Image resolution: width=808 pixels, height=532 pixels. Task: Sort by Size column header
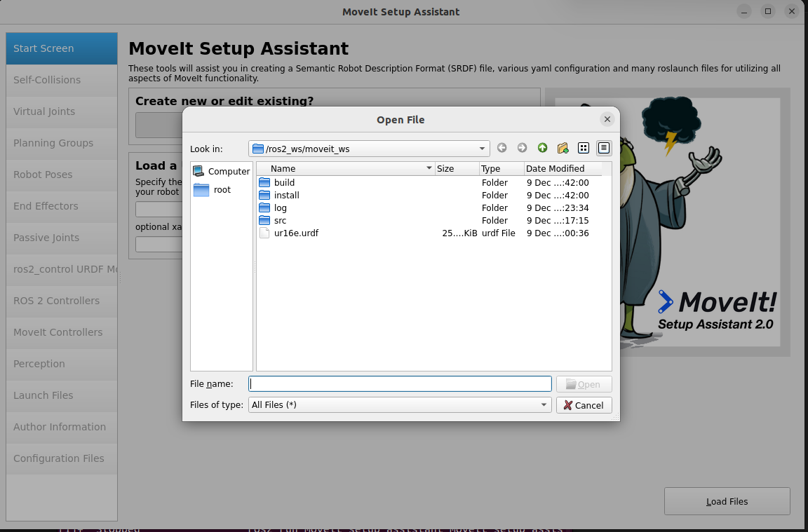coord(445,169)
